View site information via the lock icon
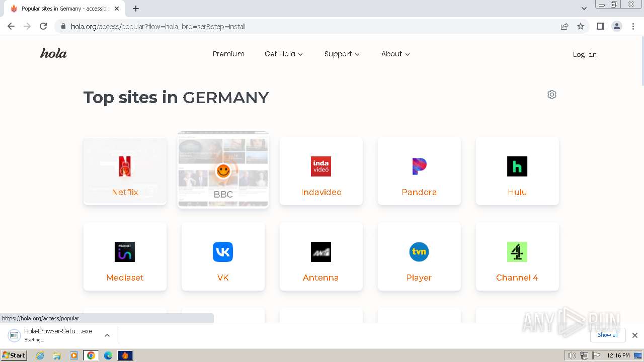Image resolution: width=644 pixels, height=362 pixels. pyautogui.click(x=63, y=26)
